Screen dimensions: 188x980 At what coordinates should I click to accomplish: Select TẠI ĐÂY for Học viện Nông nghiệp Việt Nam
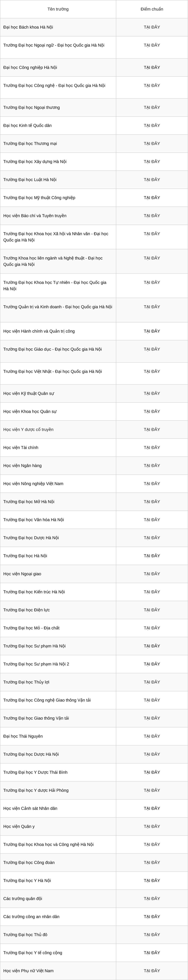[x=152, y=484]
